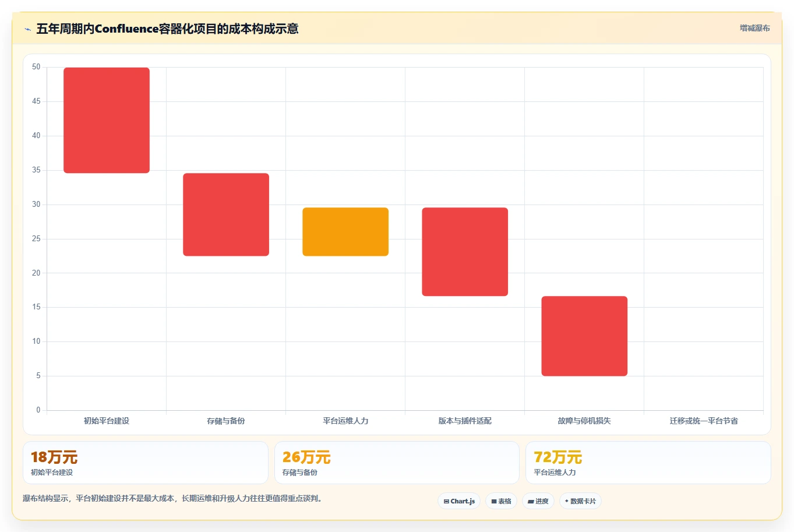Click the x-axis label 平台运维人力
794x532 pixels.
tap(345, 421)
